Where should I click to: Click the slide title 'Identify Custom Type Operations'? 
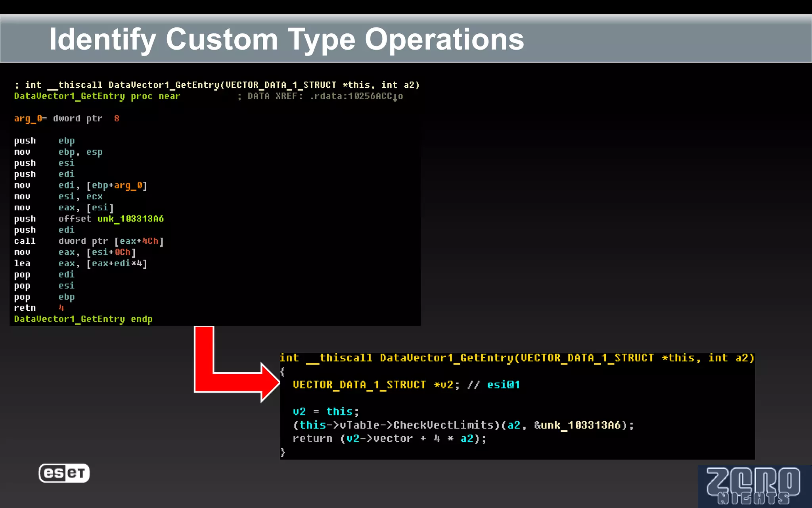(286, 40)
